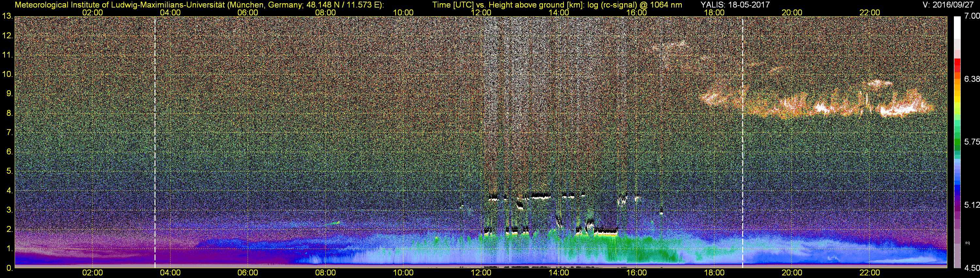
Task: Click 22:00 on the top time axis
Action: coord(870,12)
